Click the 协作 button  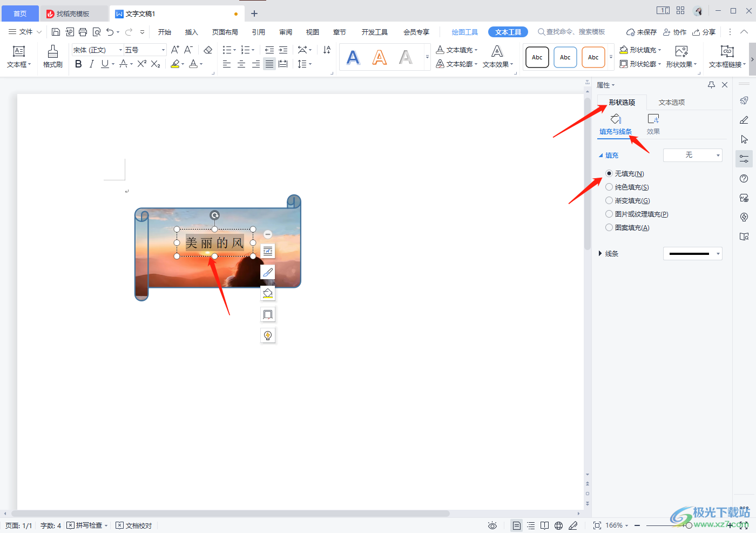(675, 32)
